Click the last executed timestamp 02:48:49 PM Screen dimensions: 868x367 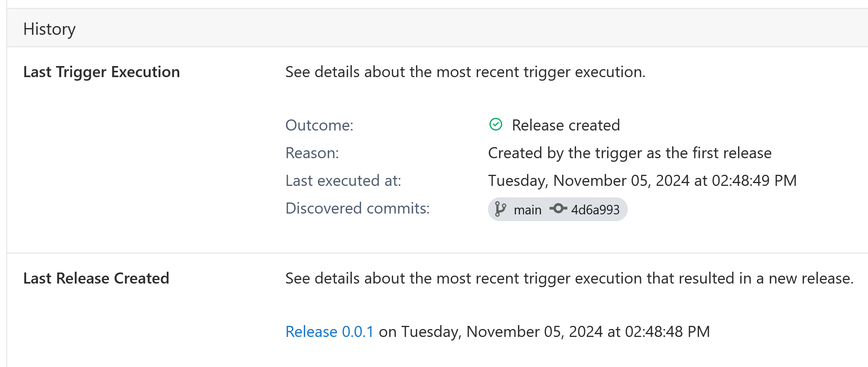pos(642,180)
